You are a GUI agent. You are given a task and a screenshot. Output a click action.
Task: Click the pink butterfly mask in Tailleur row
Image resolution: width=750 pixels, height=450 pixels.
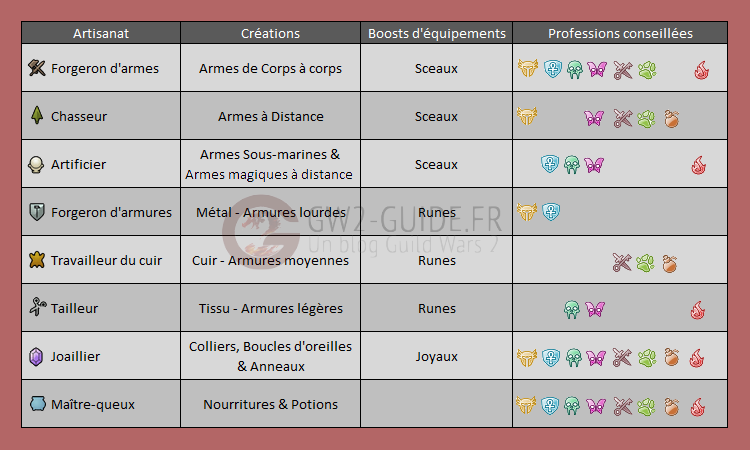[x=595, y=309]
